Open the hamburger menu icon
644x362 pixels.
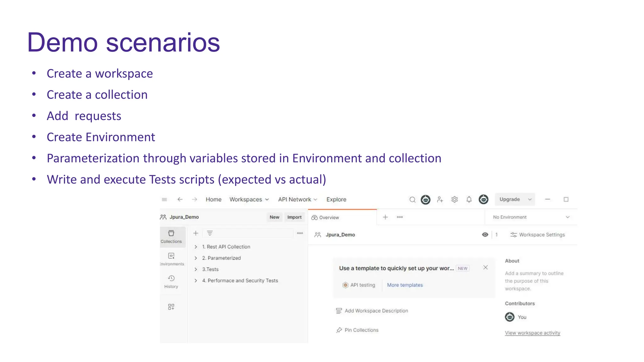tap(164, 200)
